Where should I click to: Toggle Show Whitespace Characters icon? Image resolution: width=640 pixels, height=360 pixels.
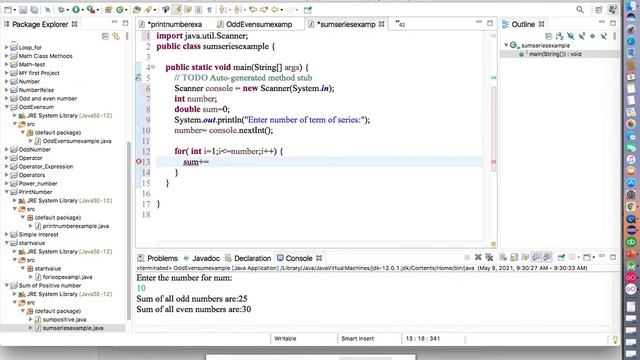[209, 9]
